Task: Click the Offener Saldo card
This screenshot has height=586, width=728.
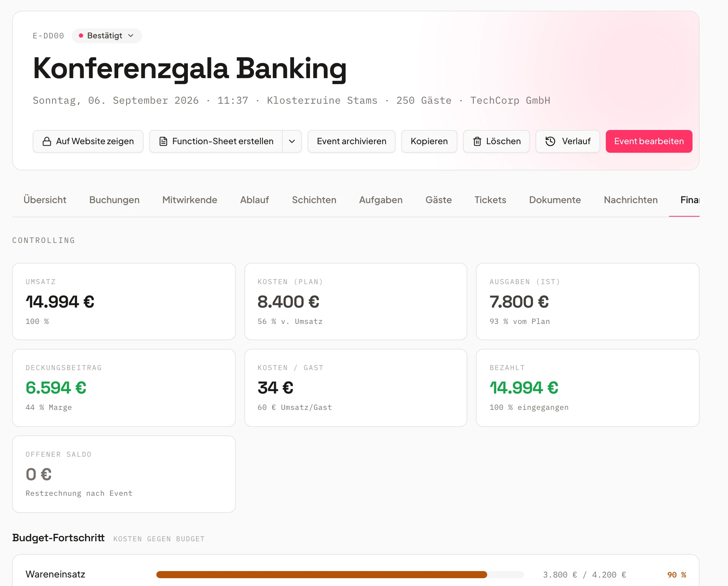Action: (124, 474)
